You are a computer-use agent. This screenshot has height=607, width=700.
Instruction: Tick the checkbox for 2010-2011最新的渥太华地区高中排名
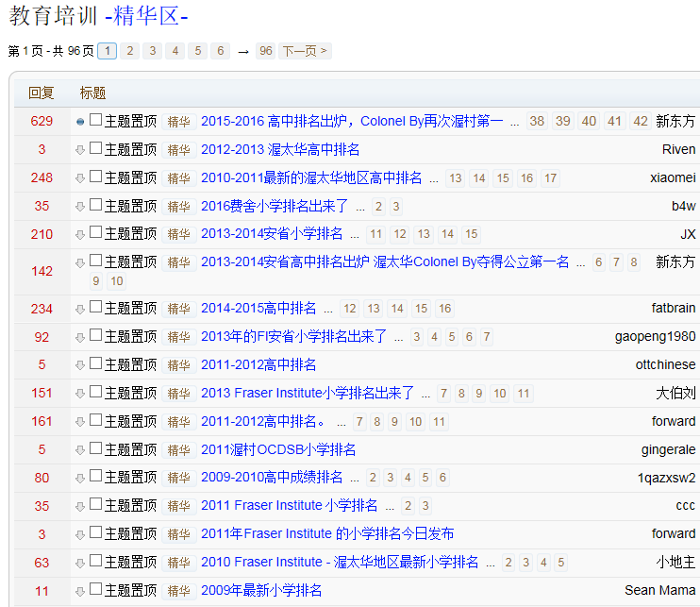(x=95, y=177)
